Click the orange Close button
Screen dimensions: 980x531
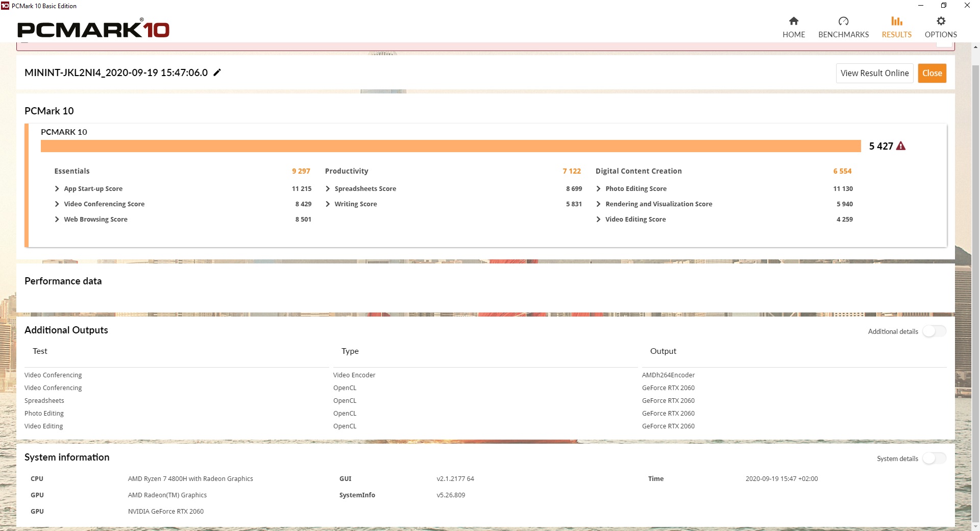932,73
